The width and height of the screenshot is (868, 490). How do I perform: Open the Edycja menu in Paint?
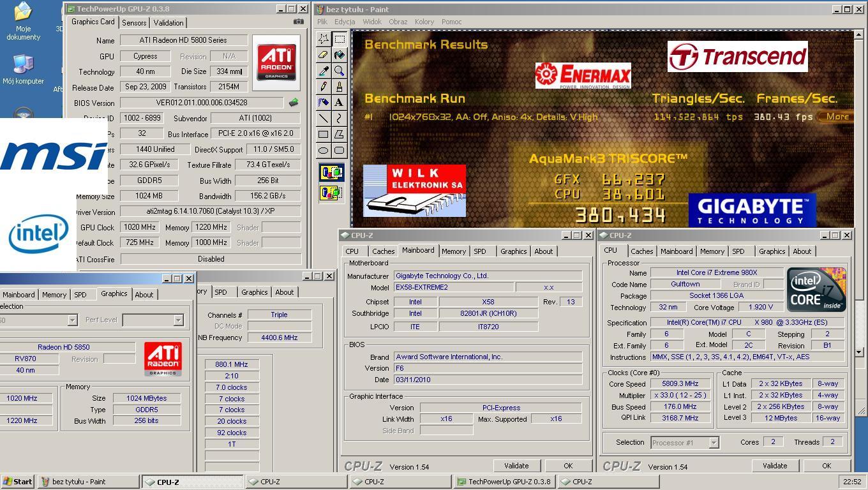pos(345,22)
